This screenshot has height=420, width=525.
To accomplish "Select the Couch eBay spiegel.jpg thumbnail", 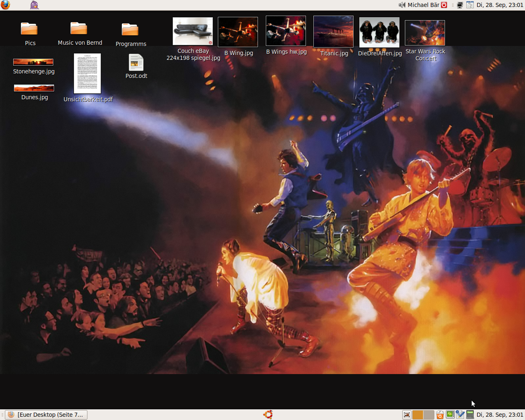I will 193,31.
